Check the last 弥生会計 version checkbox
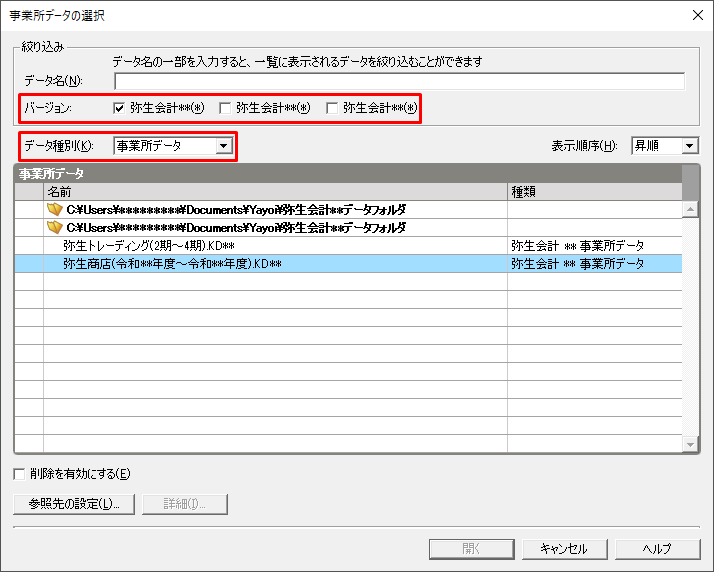This screenshot has width=714, height=572. tap(332, 108)
